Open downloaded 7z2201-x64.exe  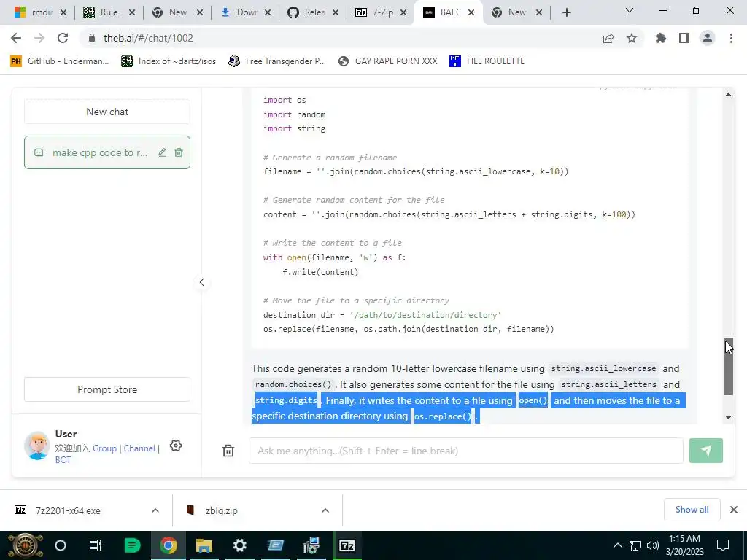pyautogui.click(x=68, y=510)
